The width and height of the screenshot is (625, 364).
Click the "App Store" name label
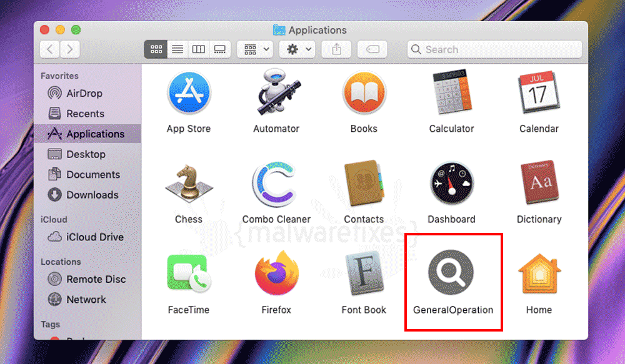pyautogui.click(x=189, y=129)
